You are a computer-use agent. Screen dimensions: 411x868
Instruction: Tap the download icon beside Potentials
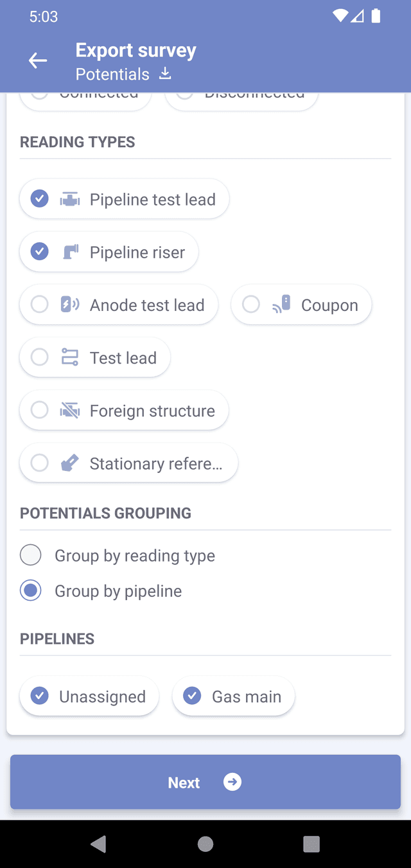[165, 74]
